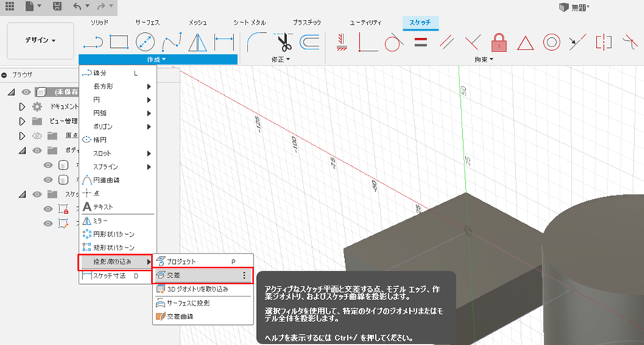Toggle visibility of first sketch
Image resolution: width=644 pixels, height=345 pixels.
point(48,209)
